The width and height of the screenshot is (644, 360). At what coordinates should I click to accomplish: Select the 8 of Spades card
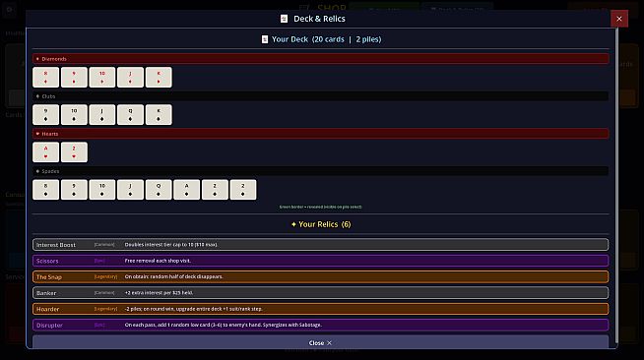45,190
